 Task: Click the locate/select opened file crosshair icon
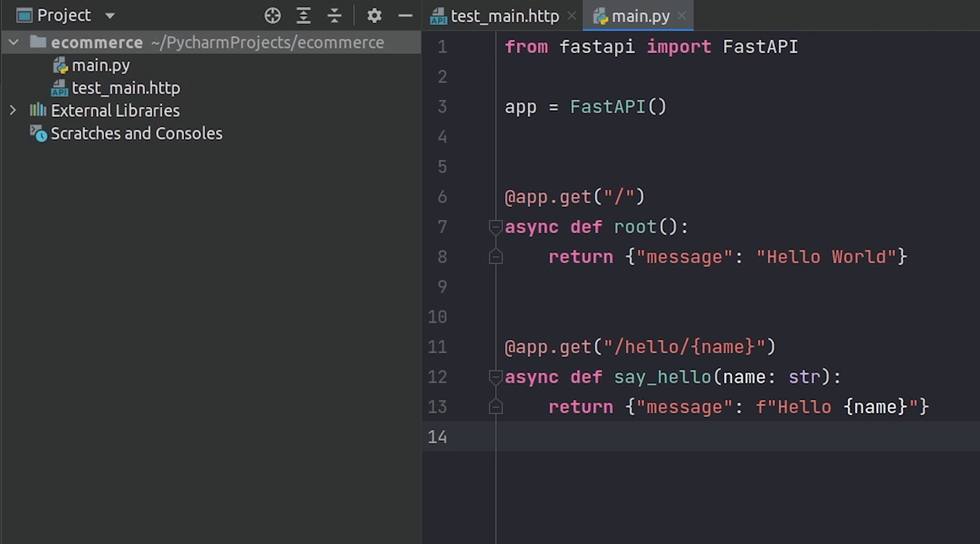click(272, 16)
